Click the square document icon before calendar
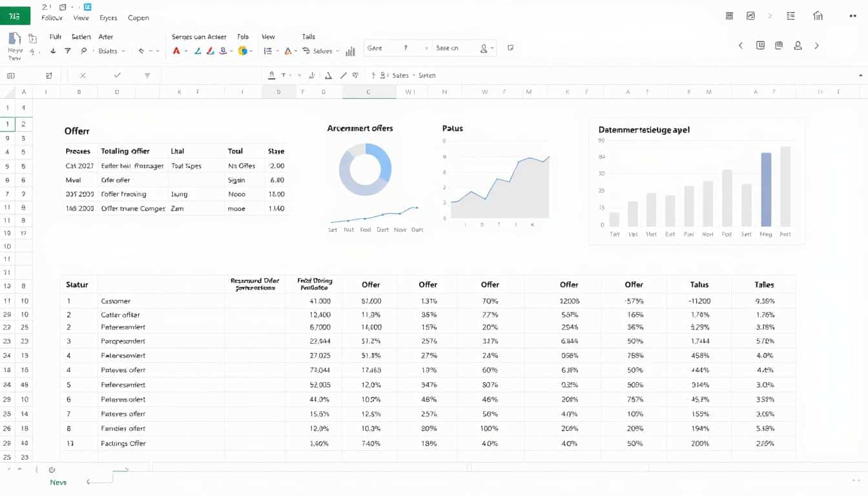This screenshot has width=868, height=496. click(x=760, y=46)
